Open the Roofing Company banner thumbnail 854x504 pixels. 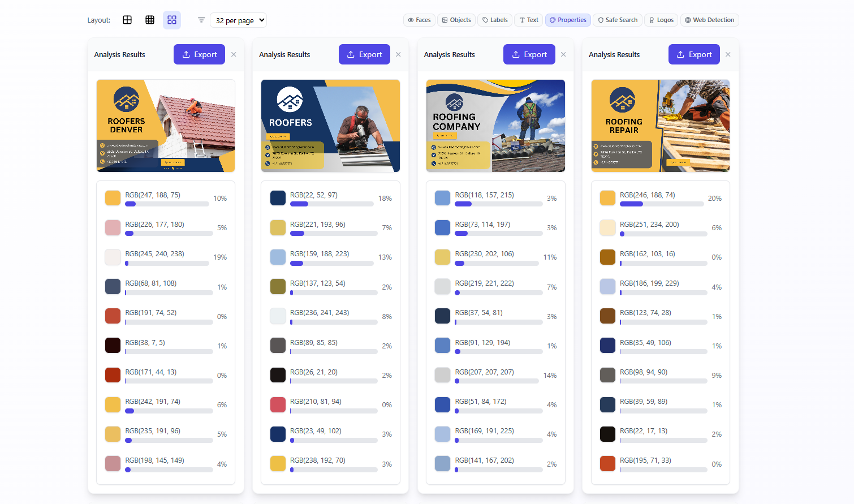point(495,126)
